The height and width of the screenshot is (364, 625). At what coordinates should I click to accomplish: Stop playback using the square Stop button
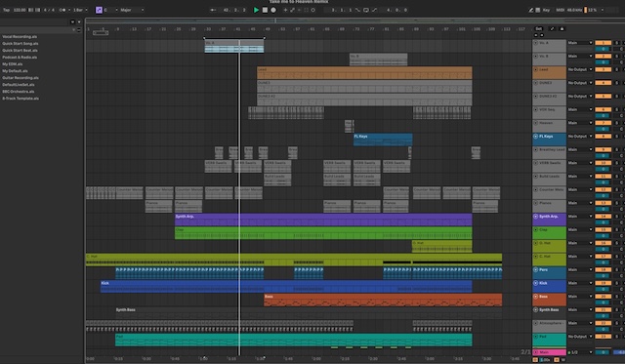tap(265, 10)
